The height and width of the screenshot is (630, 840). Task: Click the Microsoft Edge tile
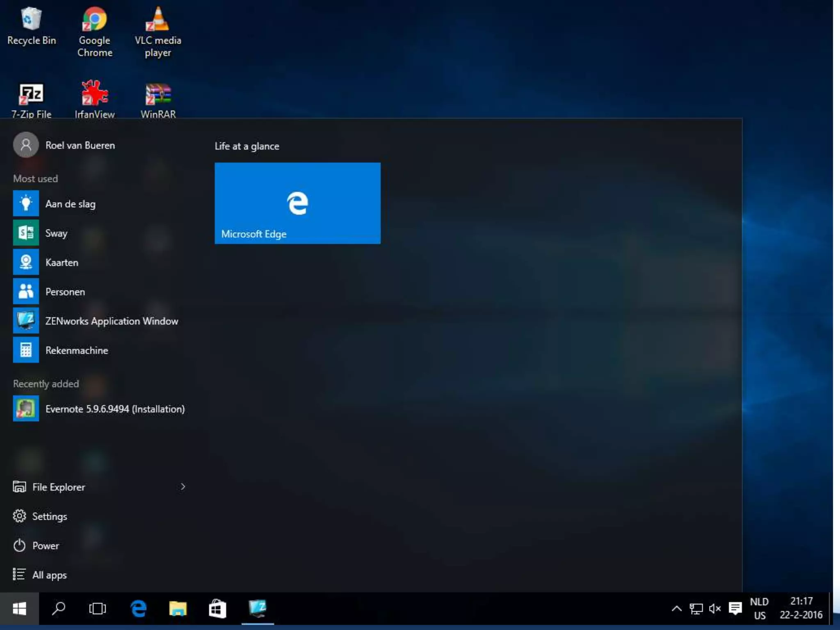[297, 203]
